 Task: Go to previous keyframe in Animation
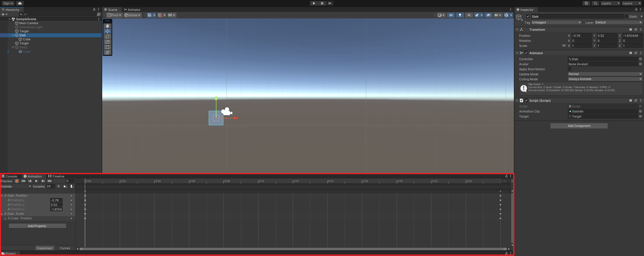tap(30, 181)
